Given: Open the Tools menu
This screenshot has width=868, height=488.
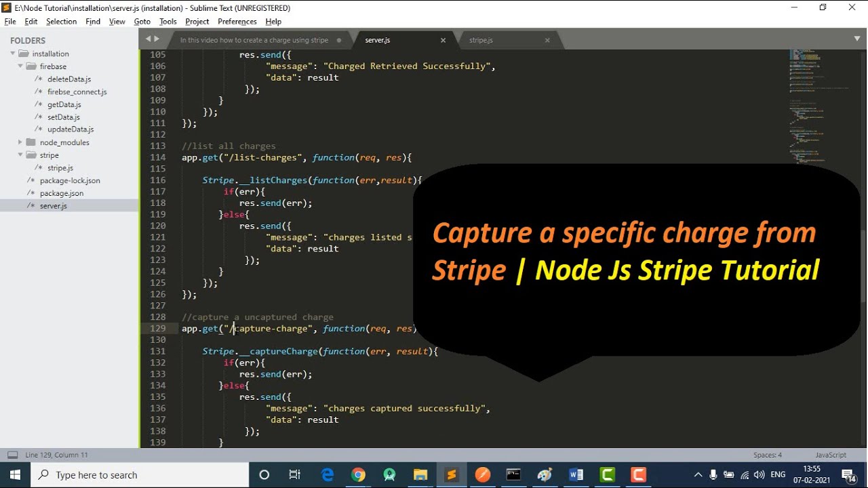Looking at the screenshot, I should coord(168,22).
